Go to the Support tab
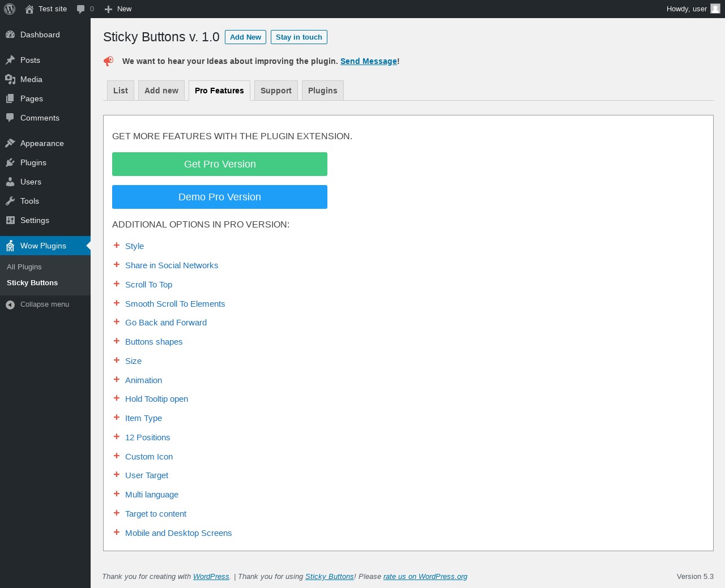Viewport: 725px width, 588px height. point(276,91)
